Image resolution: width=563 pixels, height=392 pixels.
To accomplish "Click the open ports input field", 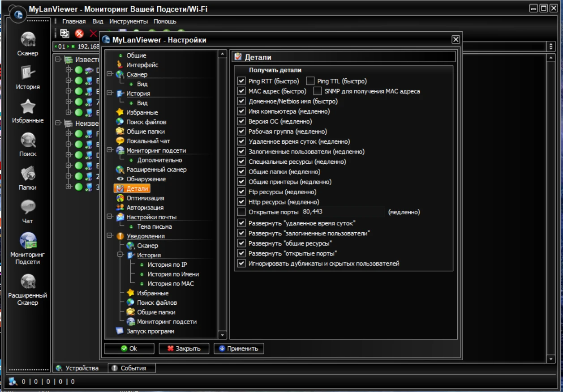I will click(x=343, y=212).
